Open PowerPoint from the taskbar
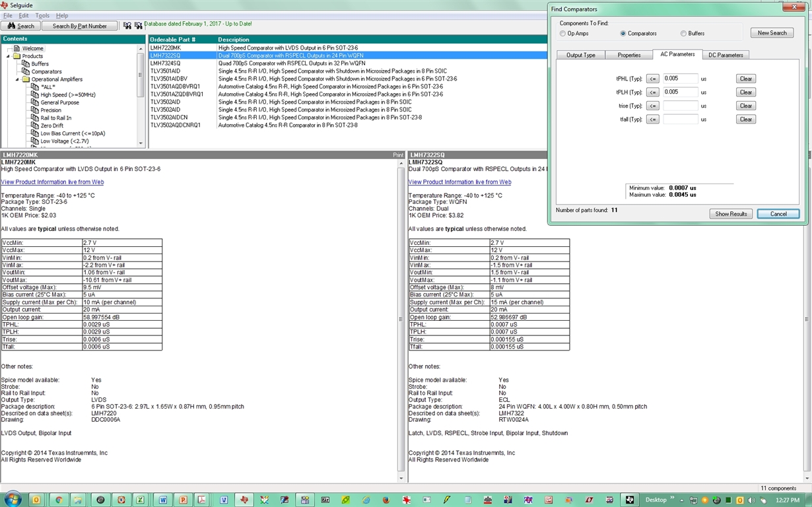This screenshot has height=507, width=812. pyautogui.click(x=183, y=500)
